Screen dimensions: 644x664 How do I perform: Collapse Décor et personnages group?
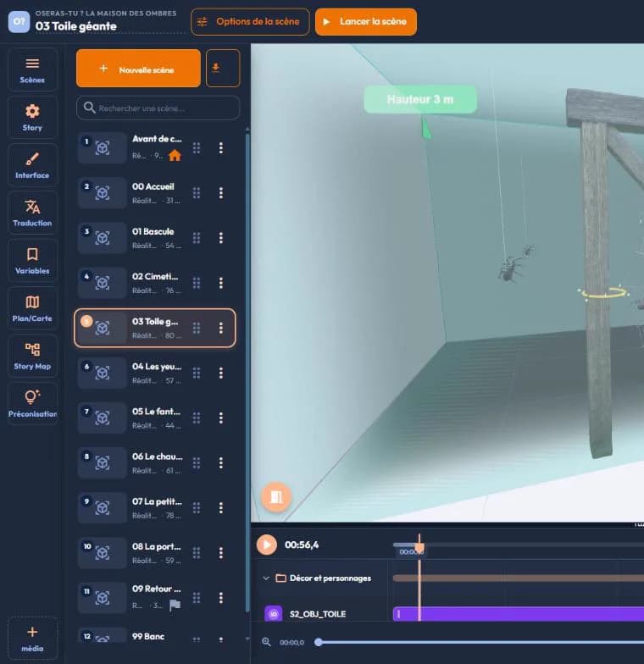pyautogui.click(x=266, y=578)
